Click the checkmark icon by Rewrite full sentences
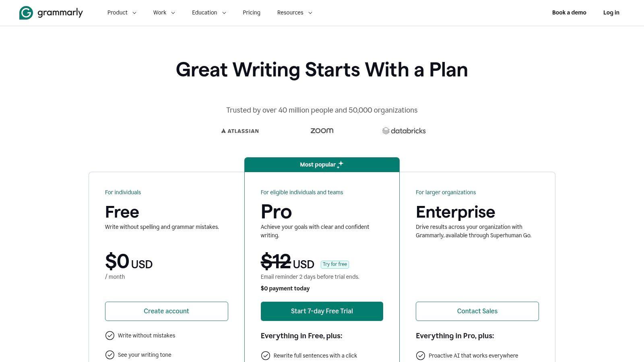The image size is (644, 362). pyautogui.click(x=266, y=356)
